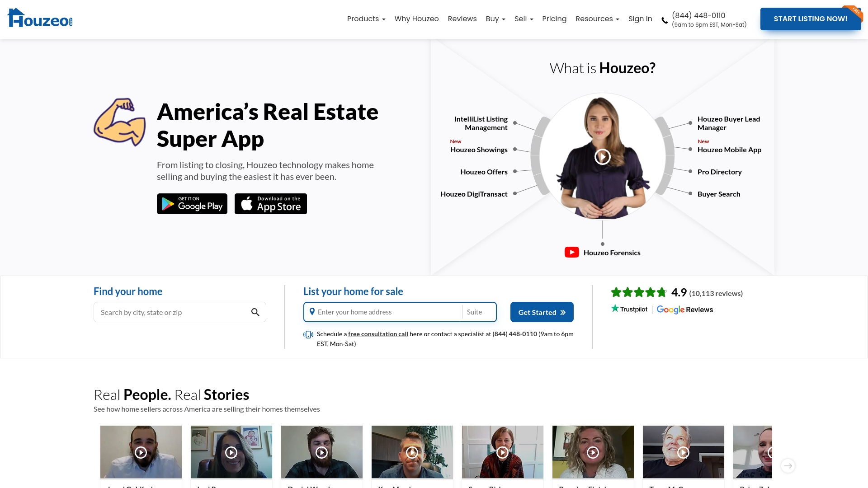Expand the Buy dropdown menu
The height and width of the screenshot is (488, 868).
point(495,19)
